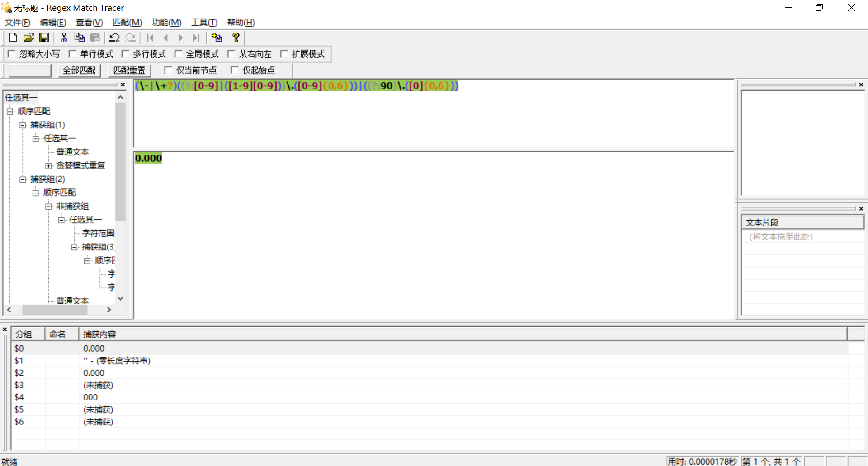Open the 编辑(E) menu
The height and width of the screenshot is (466, 868).
click(x=53, y=22)
